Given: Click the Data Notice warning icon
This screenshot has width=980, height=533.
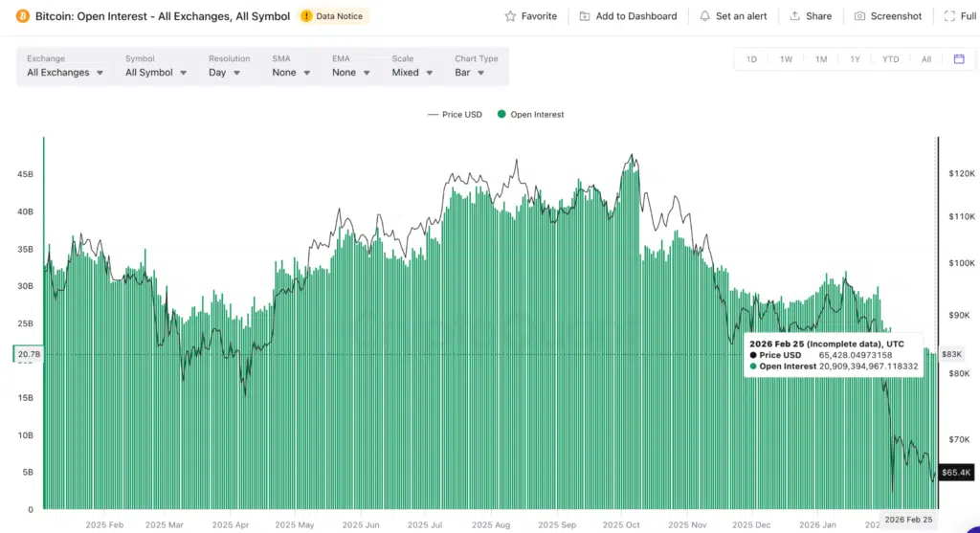Looking at the screenshot, I should tap(307, 16).
